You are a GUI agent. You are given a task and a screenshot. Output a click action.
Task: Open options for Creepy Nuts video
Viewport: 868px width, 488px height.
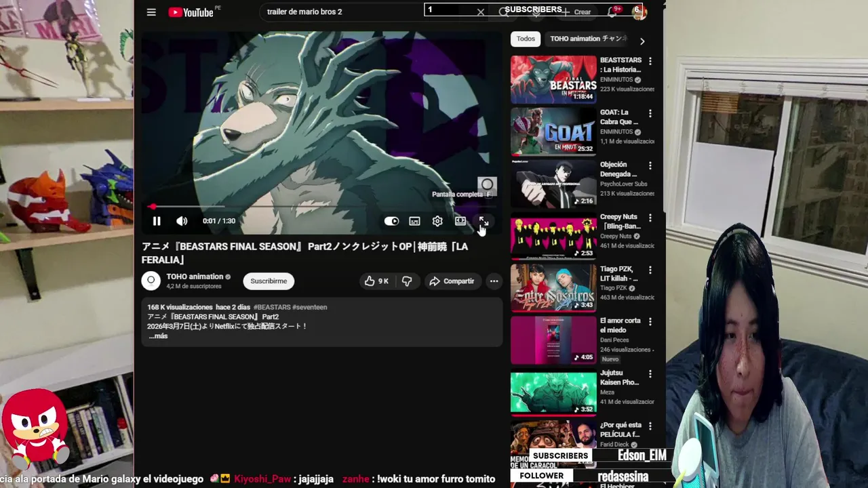coord(650,218)
